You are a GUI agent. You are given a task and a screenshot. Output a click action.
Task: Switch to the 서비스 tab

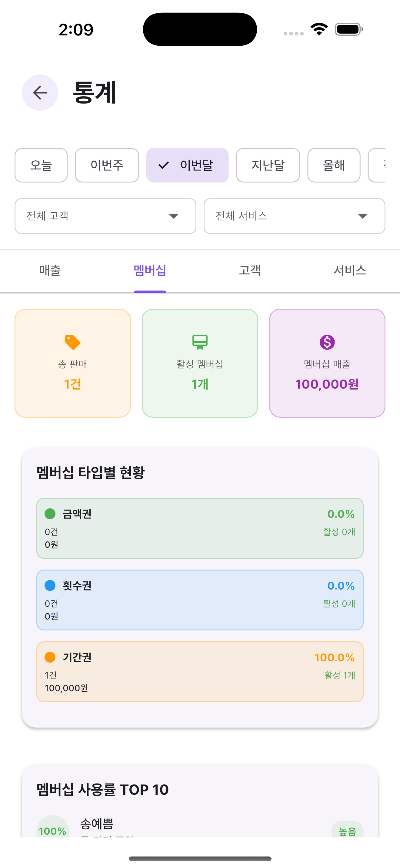pos(350,270)
